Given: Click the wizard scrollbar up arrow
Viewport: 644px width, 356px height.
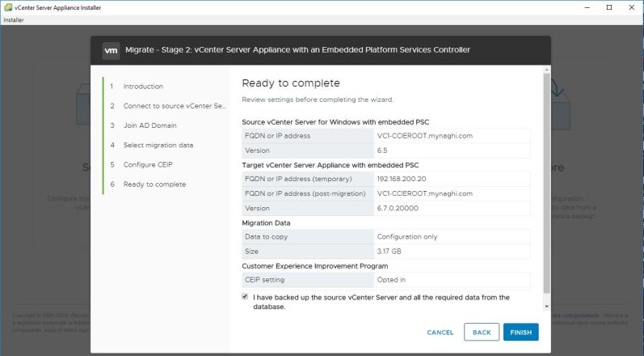Looking at the screenshot, I should (x=547, y=70).
